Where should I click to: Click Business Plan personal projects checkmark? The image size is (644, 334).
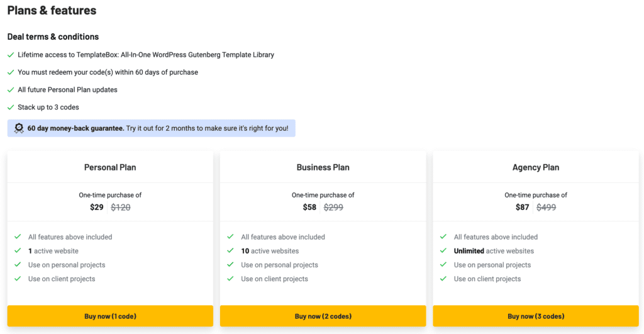[230, 265]
